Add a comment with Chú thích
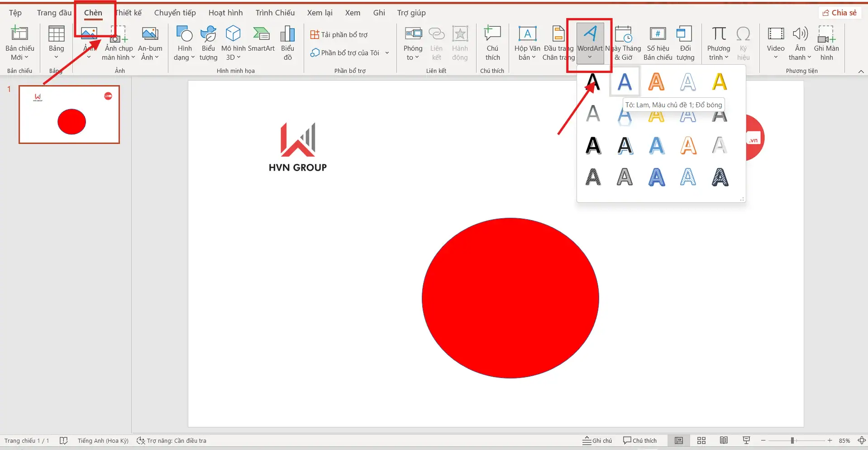Viewport: 868px width, 450px height. pyautogui.click(x=492, y=43)
